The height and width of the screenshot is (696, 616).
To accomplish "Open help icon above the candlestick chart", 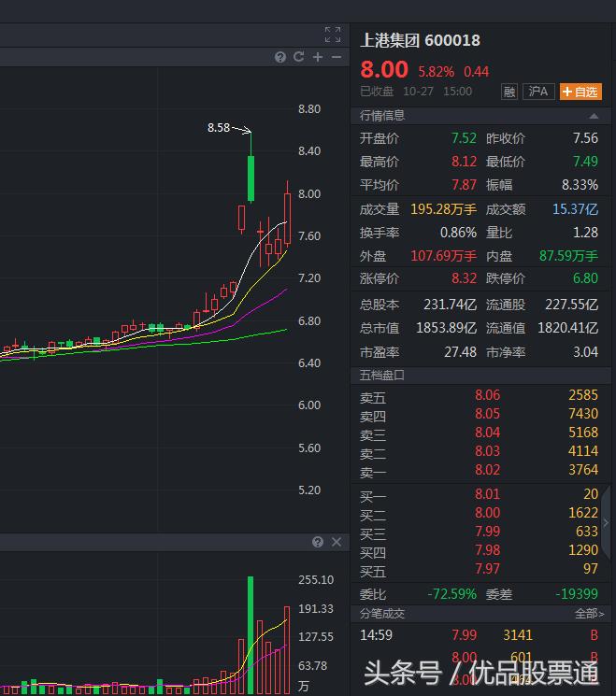I will [x=280, y=57].
